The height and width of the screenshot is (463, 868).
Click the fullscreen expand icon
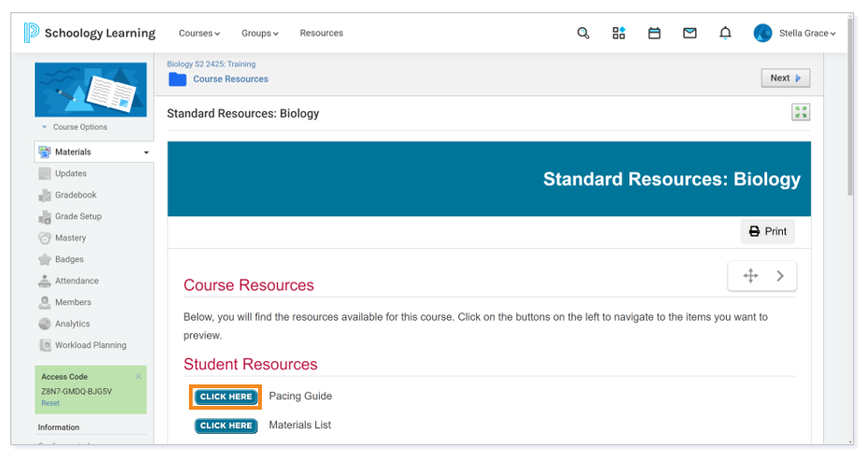pos(800,112)
